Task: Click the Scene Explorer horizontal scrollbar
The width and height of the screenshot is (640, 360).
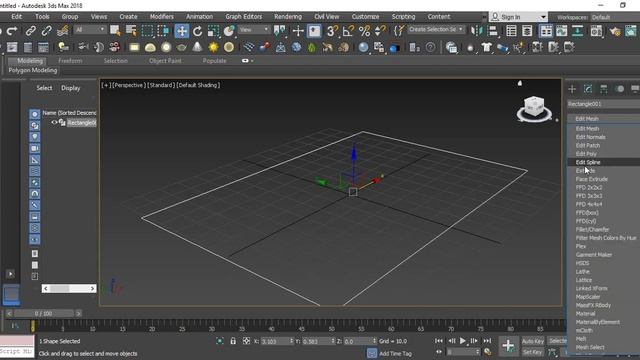Action: [69, 289]
